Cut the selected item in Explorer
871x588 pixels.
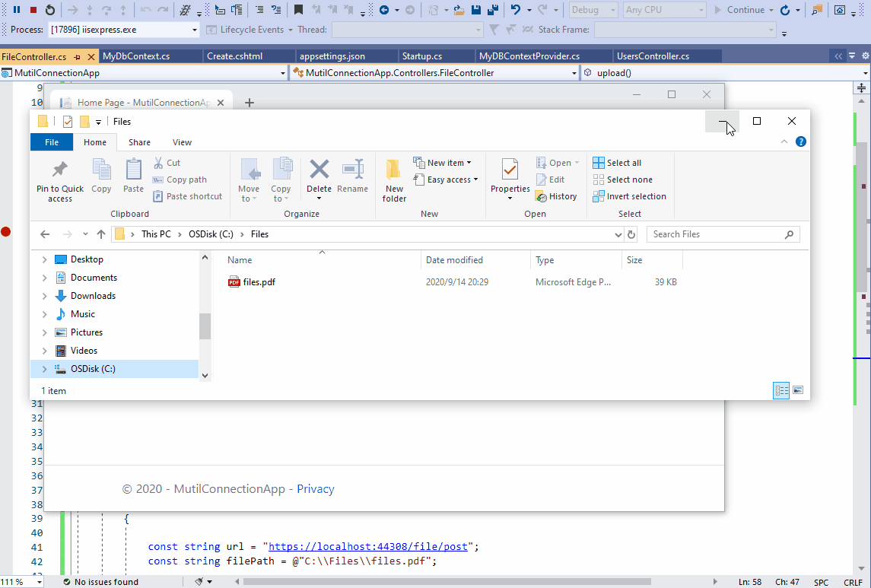tap(167, 163)
